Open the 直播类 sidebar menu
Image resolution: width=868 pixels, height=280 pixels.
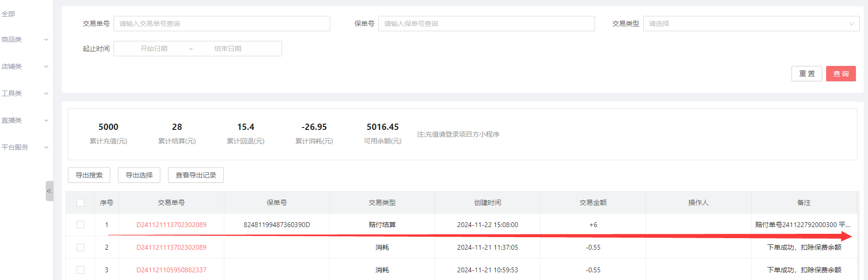pyautogui.click(x=24, y=120)
